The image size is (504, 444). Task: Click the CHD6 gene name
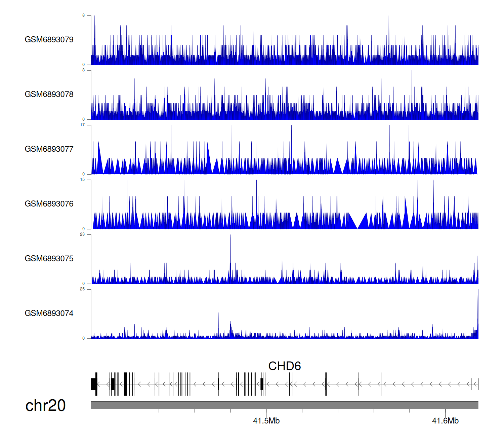pyautogui.click(x=284, y=366)
